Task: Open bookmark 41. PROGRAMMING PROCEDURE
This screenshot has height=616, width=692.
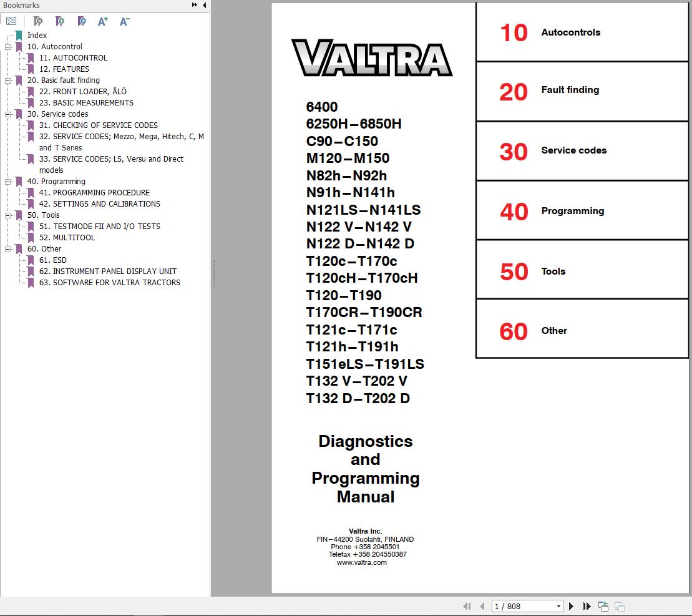Action: click(94, 193)
